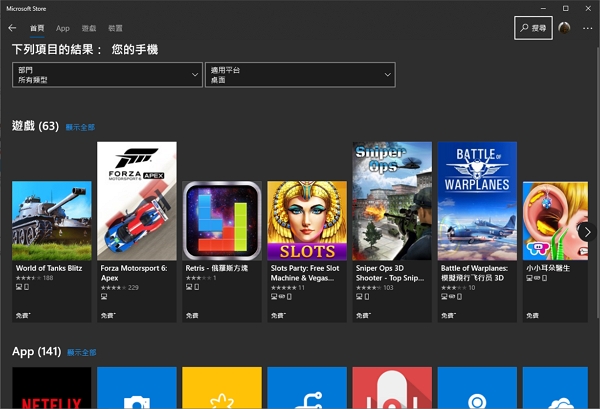
Task: Click the 小小耳朵醫生 title text
Action: [548, 268]
